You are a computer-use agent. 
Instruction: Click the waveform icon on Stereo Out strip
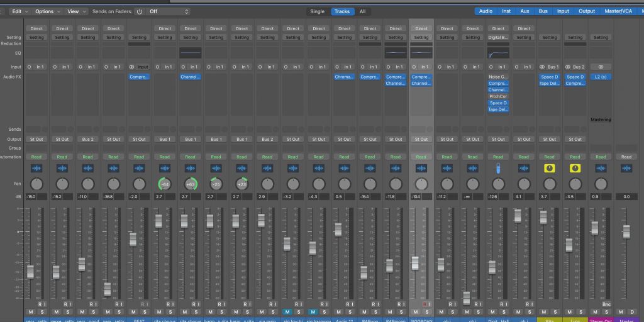click(601, 169)
